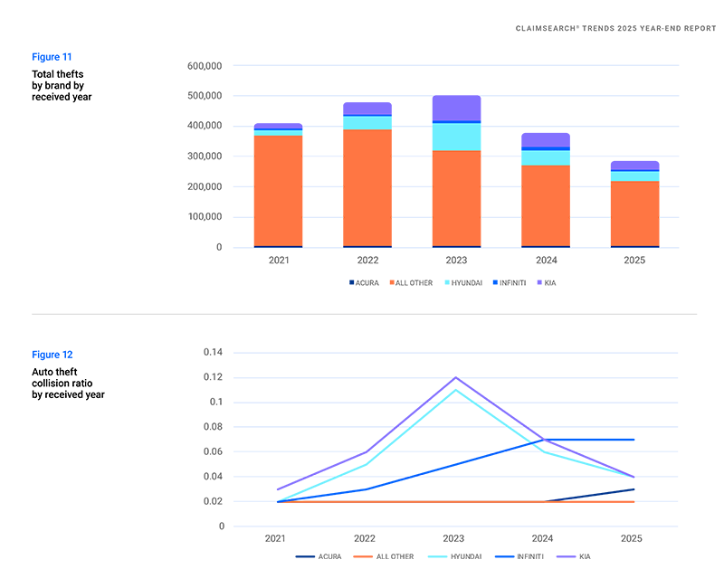Image resolution: width=724 pixels, height=588 pixels.
Task: Select the KIA legend line in Figure 12
Action: click(567, 556)
